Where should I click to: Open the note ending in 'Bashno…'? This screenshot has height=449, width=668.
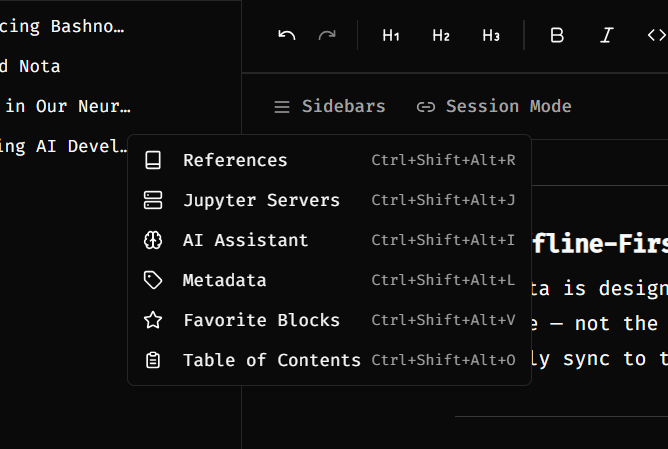coord(62,26)
